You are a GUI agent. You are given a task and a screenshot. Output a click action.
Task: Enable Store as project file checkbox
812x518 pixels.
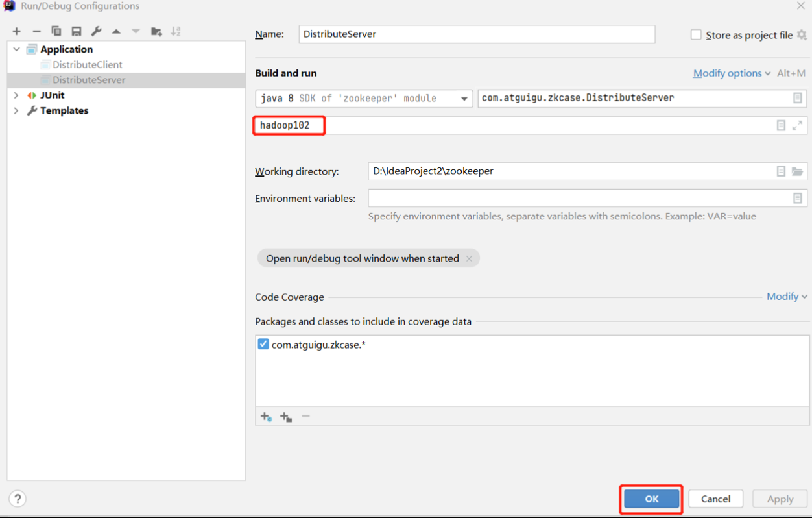tap(696, 34)
